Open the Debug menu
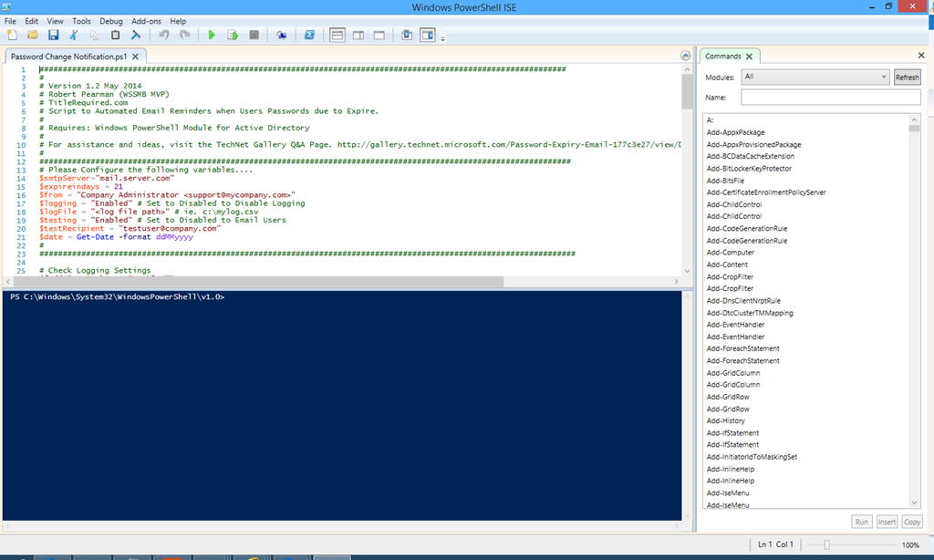Screen dimensions: 934x560 [x=110, y=21]
